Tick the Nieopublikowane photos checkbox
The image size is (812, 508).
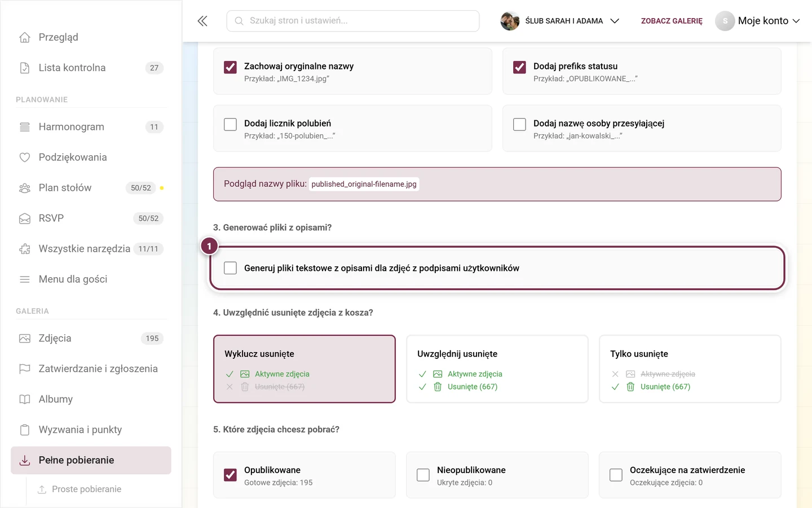[423, 475]
